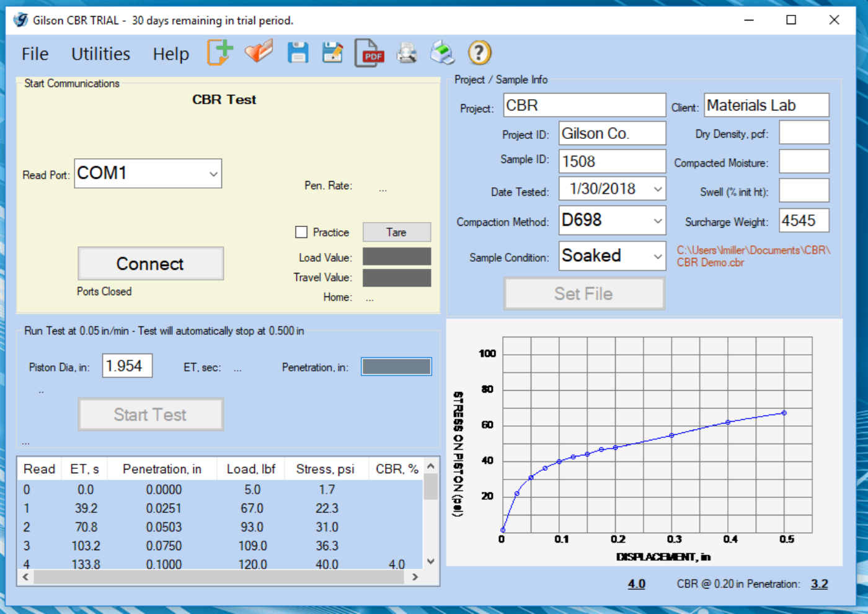Click the Project text field containing CBR
The height and width of the screenshot is (614, 868).
click(x=585, y=105)
